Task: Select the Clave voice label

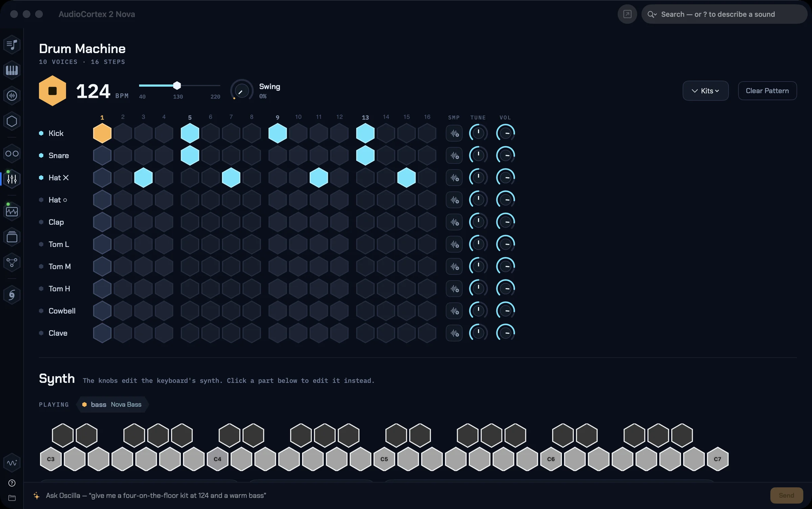Action: click(58, 333)
